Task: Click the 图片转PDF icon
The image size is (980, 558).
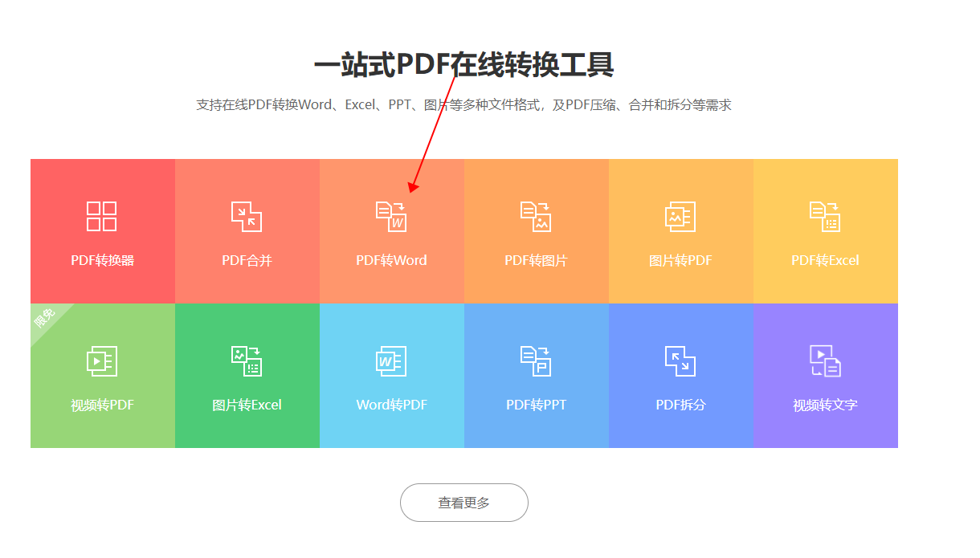Action: 680,216
